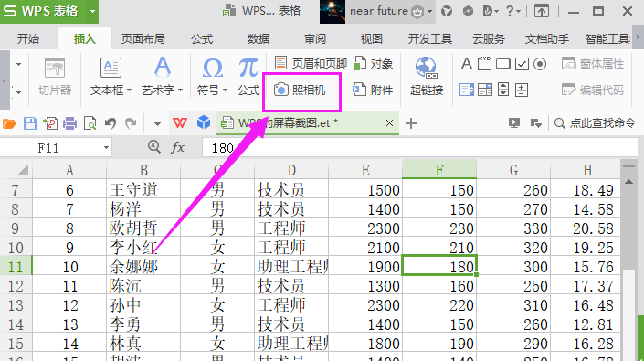Click cell containing 2300 in row 9
This screenshot has width=644, height=361.
(x=365, y=228)
